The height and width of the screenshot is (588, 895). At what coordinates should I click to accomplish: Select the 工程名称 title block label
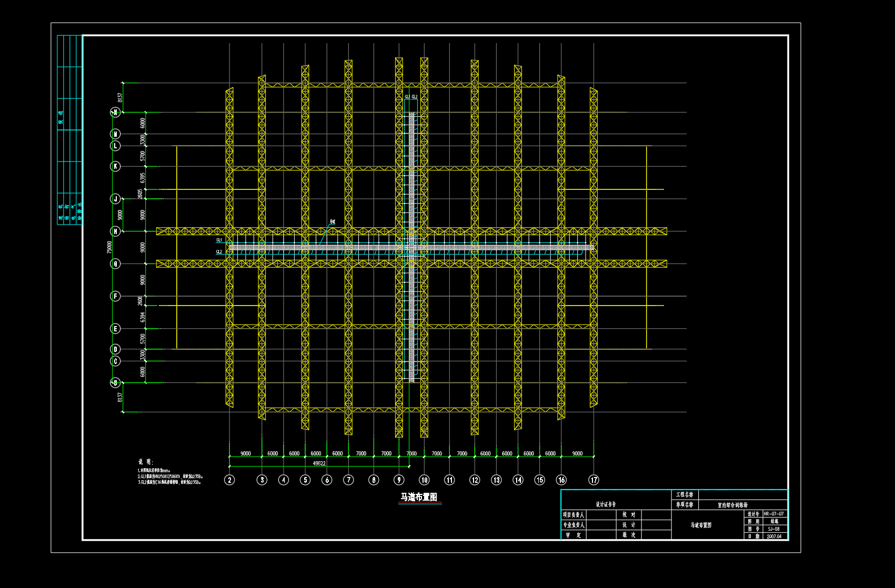pyautogui.click(x=685, y=494)
